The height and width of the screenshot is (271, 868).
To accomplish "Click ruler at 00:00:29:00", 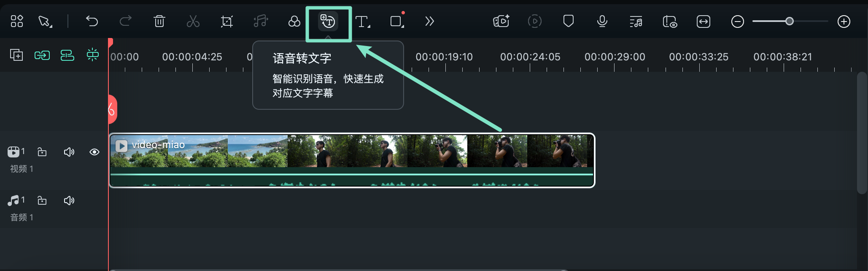I will tap(615, 57).
